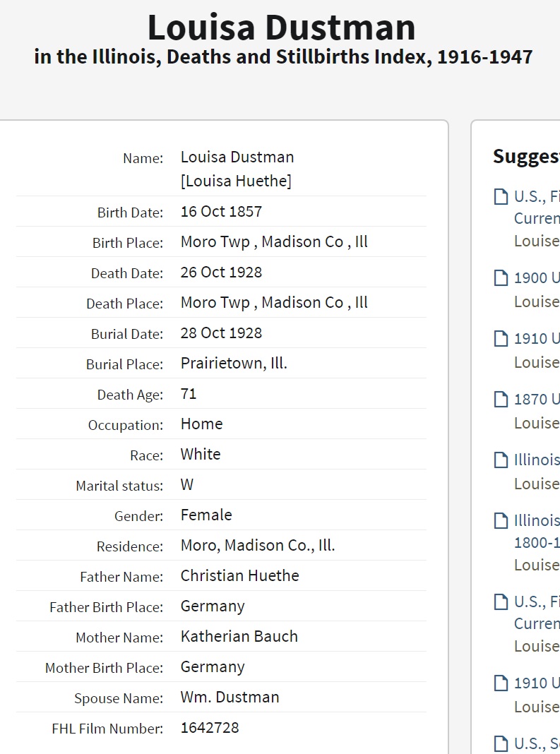Image resolution: width=560 pixels, height=754 pixels.
Task: Click the document icon next to the 1800-1 Illinois record
Action: [501, 521]
